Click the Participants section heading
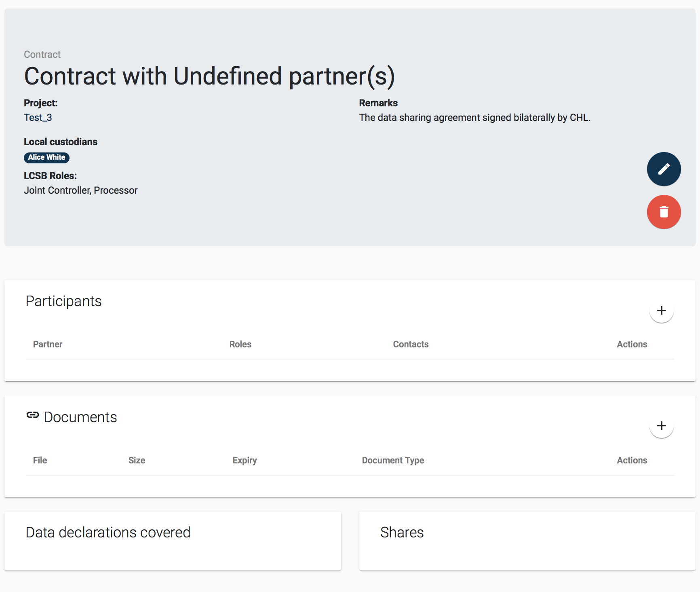This screenshot has height=592, width=700. point(63,301)
